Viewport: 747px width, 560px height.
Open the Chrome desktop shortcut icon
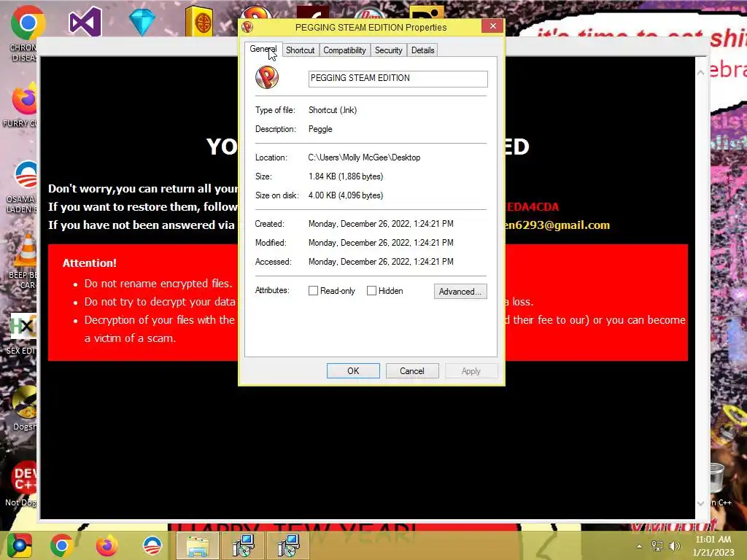point(28,23)
